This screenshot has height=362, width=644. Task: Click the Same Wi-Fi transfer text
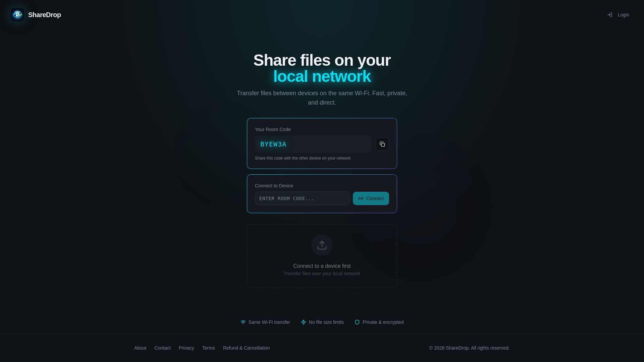[x=269, y=322]
